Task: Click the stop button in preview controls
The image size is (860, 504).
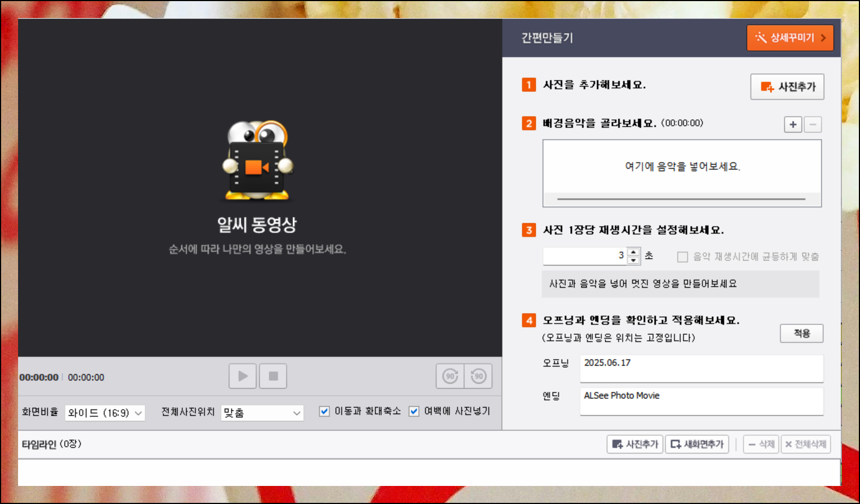Action: 273,376
